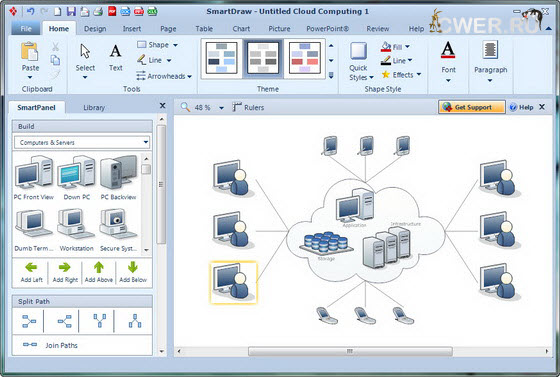Open the PowerPoint® ribbon tab
The image size is (560, 377).
click(327, 29)
